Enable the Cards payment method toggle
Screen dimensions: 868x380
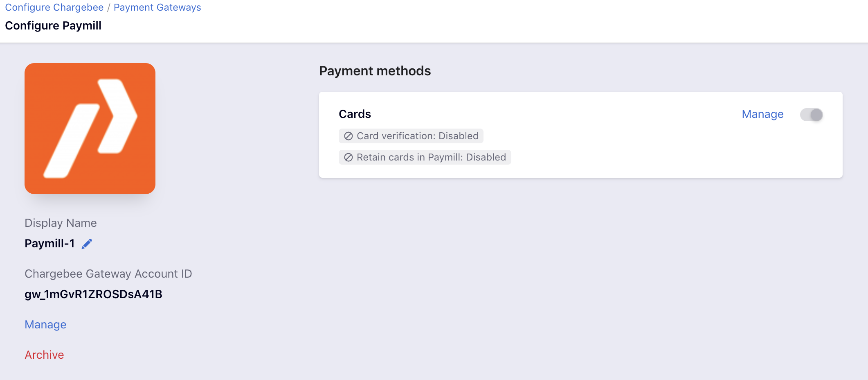click(812, 115)
